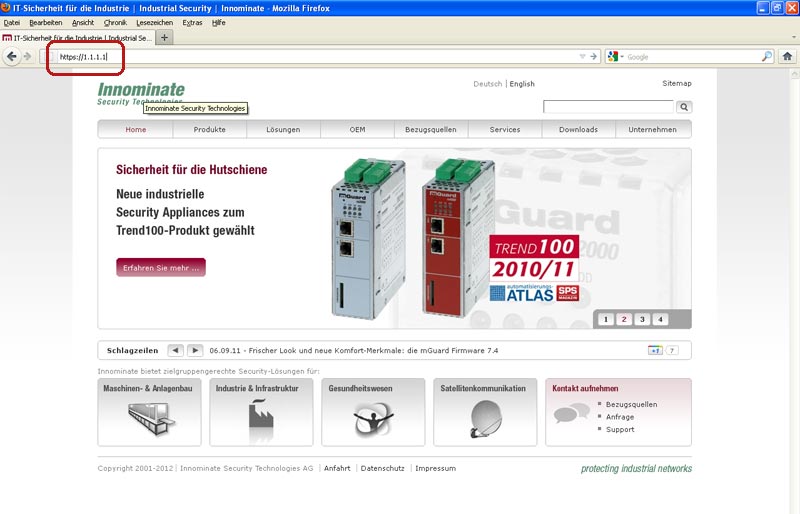Show previous headline in Schlagzeilen ticker
The image size is (800, 514).
[175, 350]
